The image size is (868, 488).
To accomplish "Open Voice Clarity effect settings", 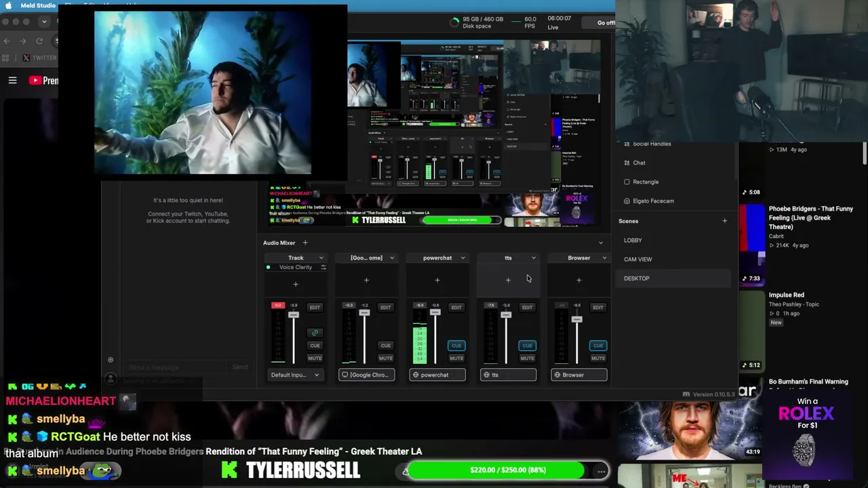I will pyautogui.click(x=323, y=267).
